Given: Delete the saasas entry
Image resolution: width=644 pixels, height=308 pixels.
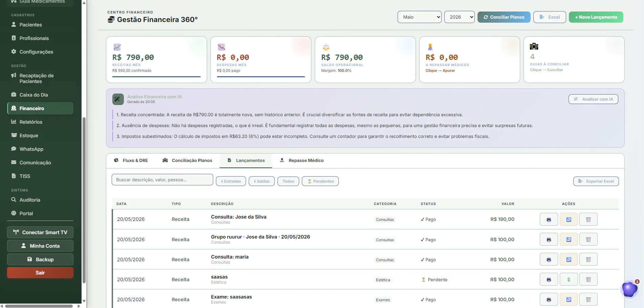Looking at the screenshot, I should pos(588,279).
